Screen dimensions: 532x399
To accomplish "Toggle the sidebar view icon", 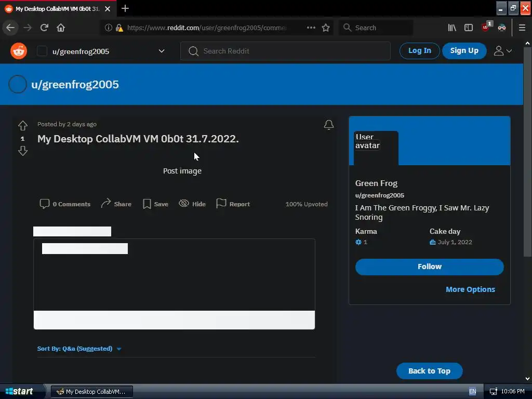I will [x=469, y=28].
